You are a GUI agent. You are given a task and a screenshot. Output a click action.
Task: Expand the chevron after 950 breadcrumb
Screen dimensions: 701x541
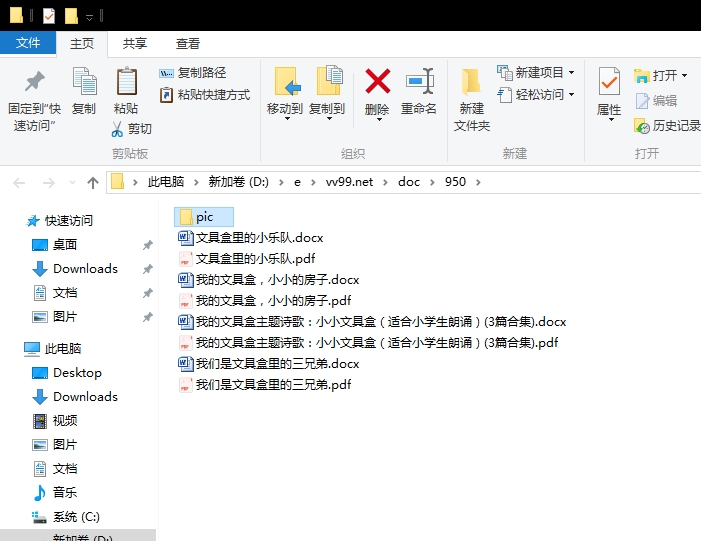(478, 182)
